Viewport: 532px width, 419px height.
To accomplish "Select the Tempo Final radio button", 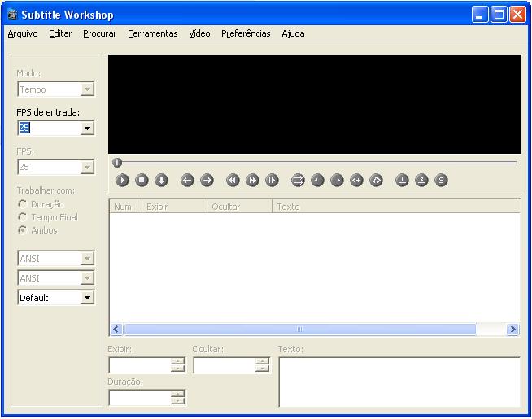I will pyautogui.click(x=23, y=217).
